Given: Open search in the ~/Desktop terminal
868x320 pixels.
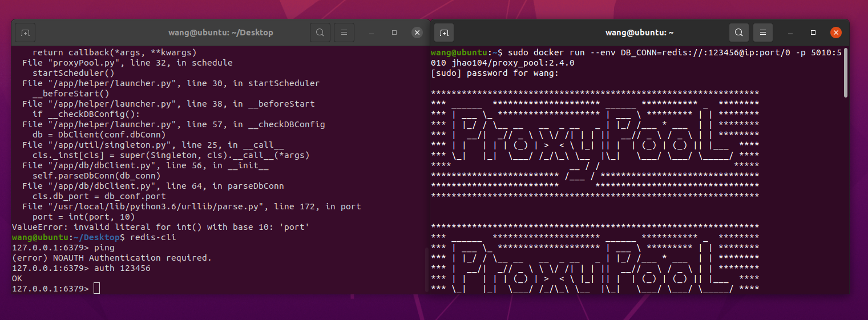Looking at the screenshot, I should coord(320,33).
